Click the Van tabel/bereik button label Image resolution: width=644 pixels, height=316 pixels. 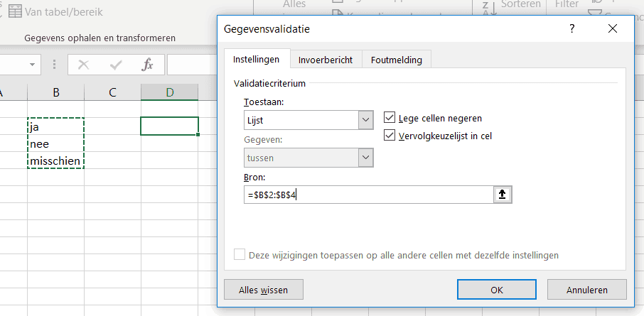pyautogui.click(x=64, y=11)
